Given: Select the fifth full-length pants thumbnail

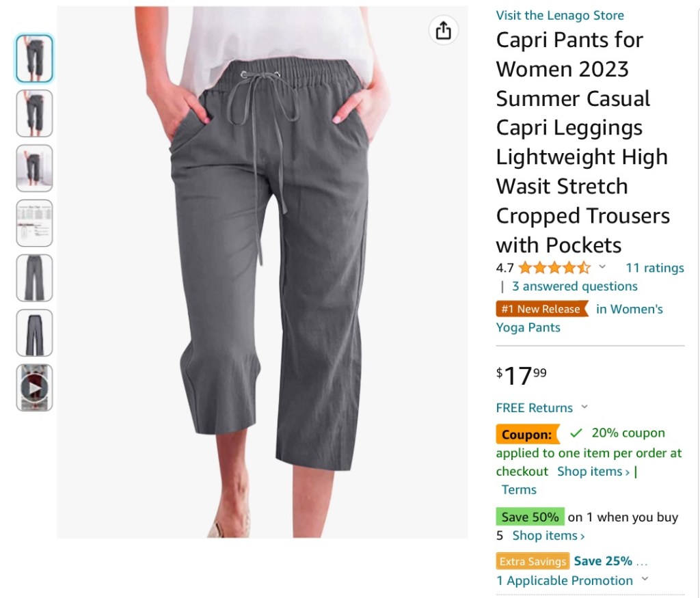Looking at the screenshot, I should (x=34, y=277).
